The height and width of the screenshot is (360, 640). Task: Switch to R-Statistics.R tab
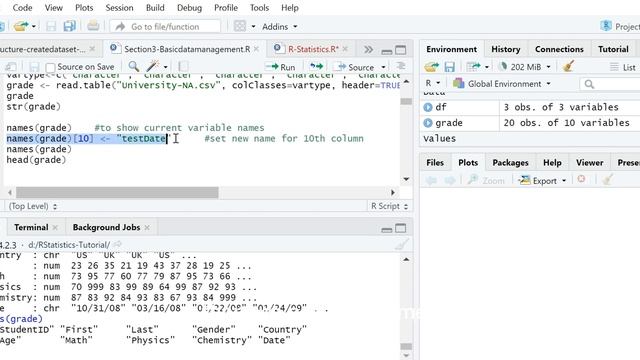point(313,49)
